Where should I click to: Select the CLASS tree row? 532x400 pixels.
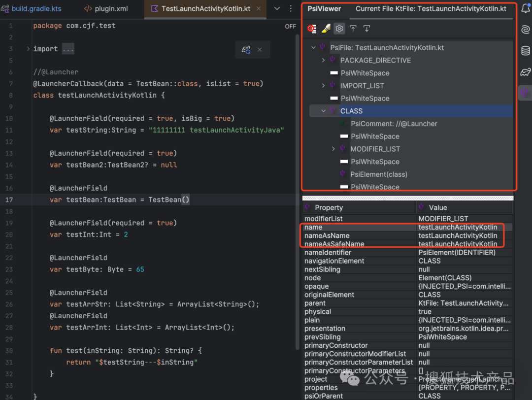pyautogui.click(x=411, y=111)
